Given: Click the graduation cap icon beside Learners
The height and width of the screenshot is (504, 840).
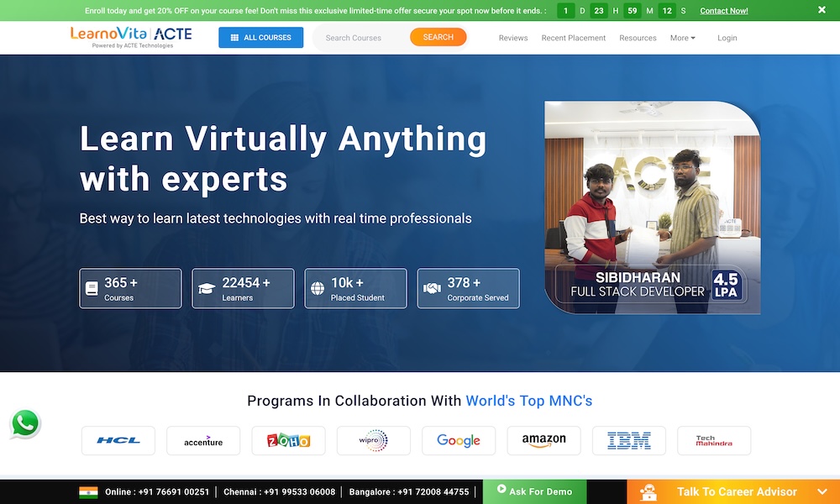Looking at the screenshot, I should coord(207,289).
